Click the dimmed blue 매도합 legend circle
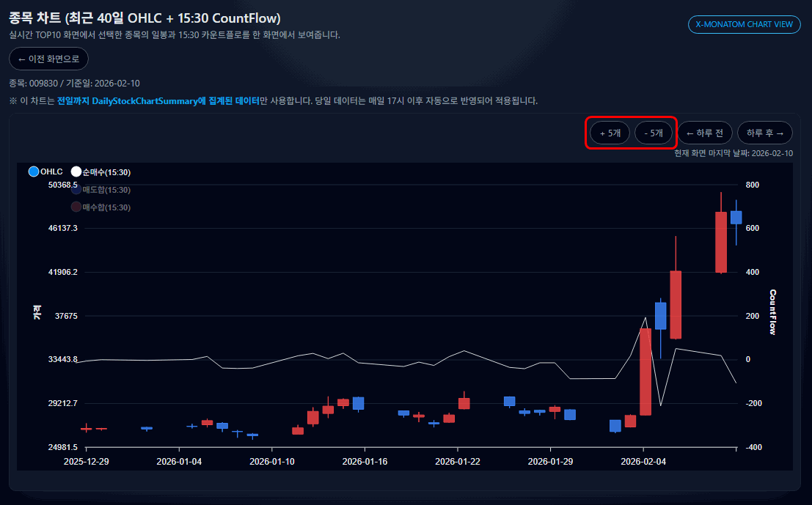812x505 pixels. [76, 190]
